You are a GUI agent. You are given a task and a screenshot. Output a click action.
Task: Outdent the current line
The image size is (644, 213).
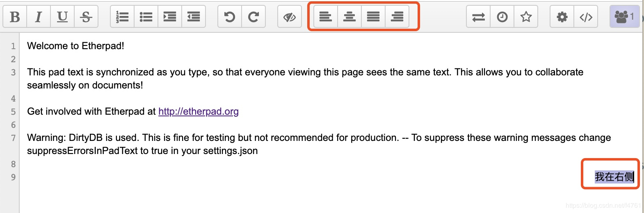[x=194, y=17]
